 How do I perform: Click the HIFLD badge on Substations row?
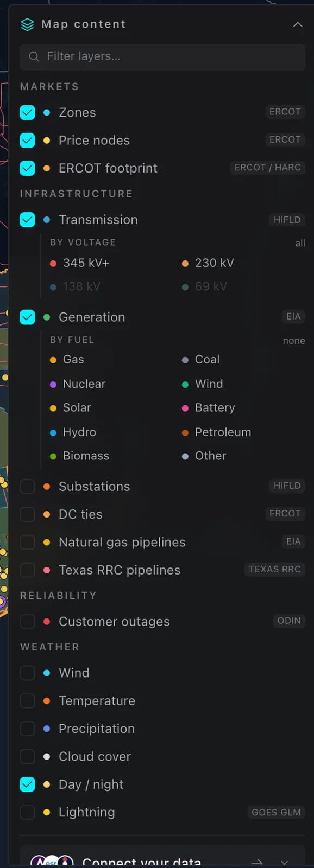click(x=287, y=486)
